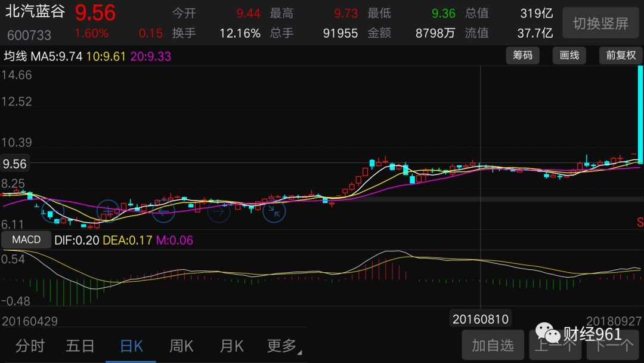Click the 6.11 price axis label
Image resolution: width=644 pixels, height=363 pixels.
[13, 224]
